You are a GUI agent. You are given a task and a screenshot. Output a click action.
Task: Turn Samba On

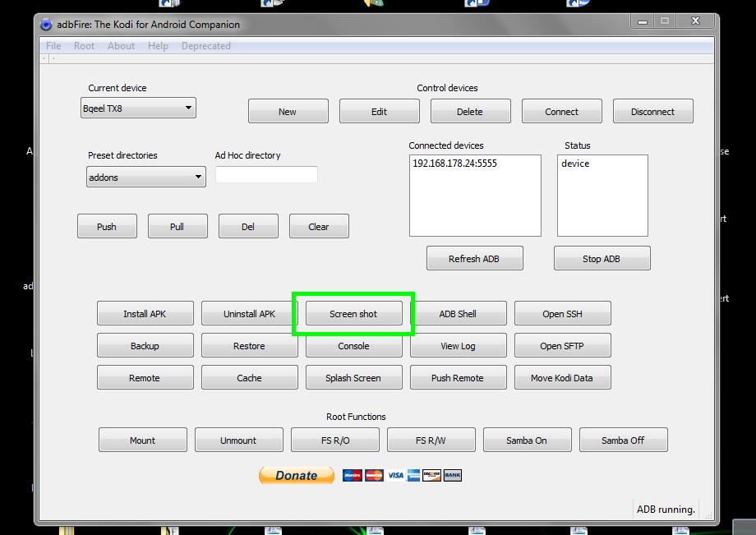pyautogui.click(x=527, y=440)
